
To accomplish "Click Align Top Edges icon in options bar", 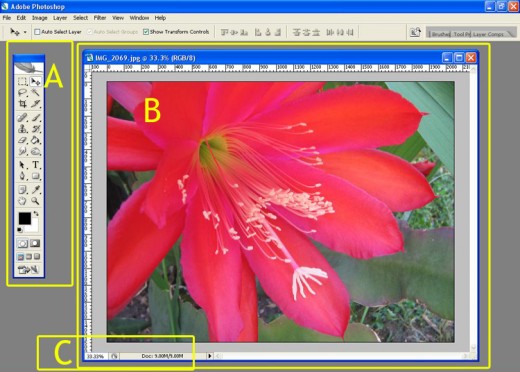I will (224, 32).
